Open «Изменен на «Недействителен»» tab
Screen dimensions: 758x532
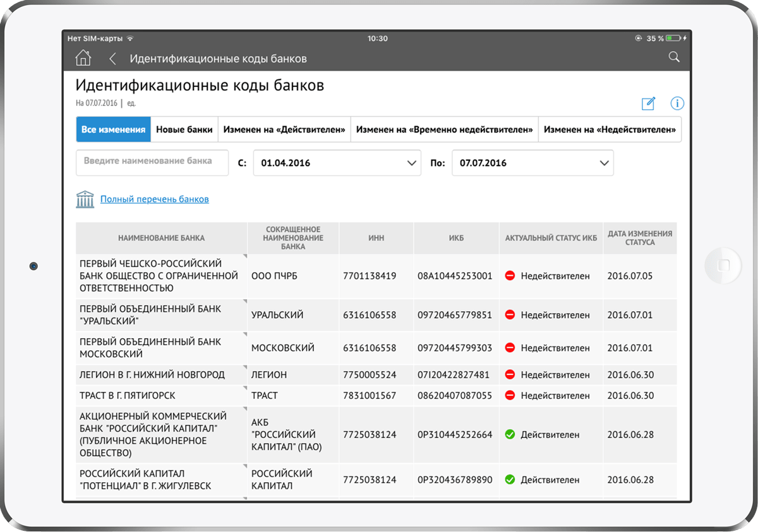[x=610, y=129]
